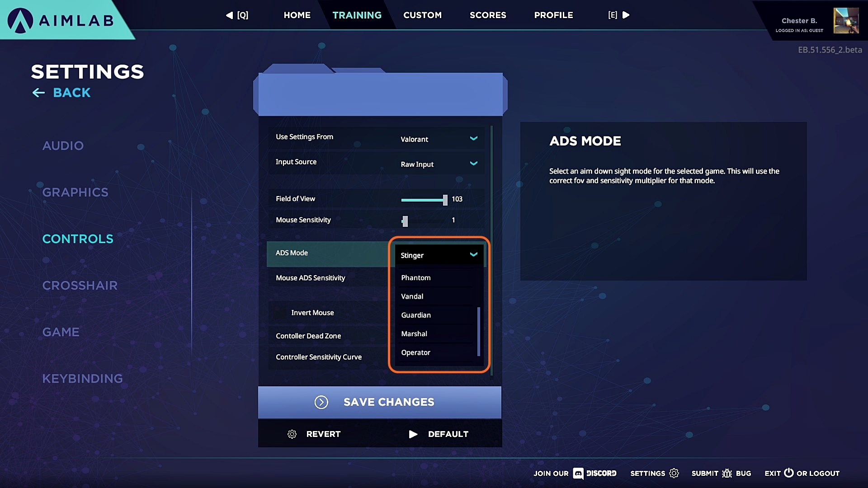Click the Field of View slider handle
This screenshot has width=868, height=488.
[x=445, y=200]
